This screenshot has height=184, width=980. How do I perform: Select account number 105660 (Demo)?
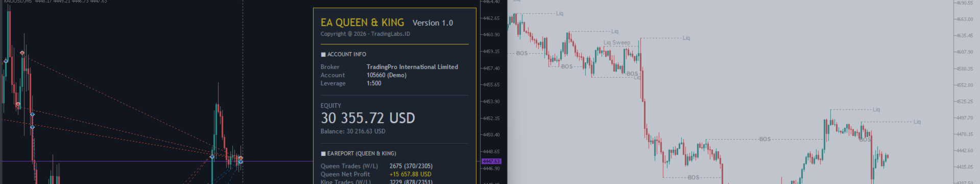click(387, 75)
